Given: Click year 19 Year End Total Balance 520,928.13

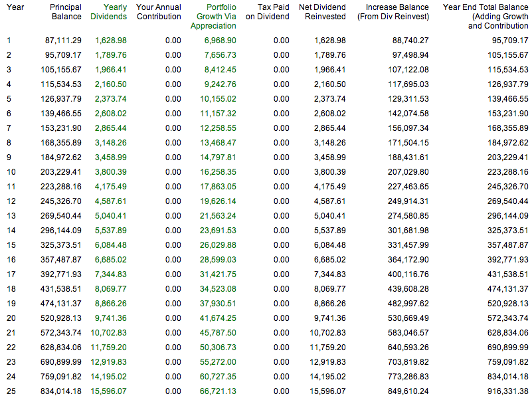Looking at the screenshot, I should pyautogui.click(x=508, y=303).
